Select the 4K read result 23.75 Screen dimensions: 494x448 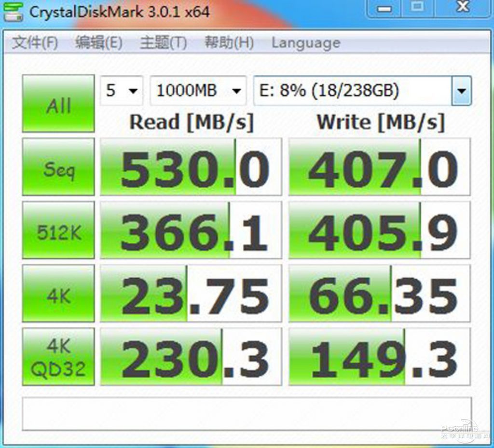pyautogui.click(x=191, y=294)
